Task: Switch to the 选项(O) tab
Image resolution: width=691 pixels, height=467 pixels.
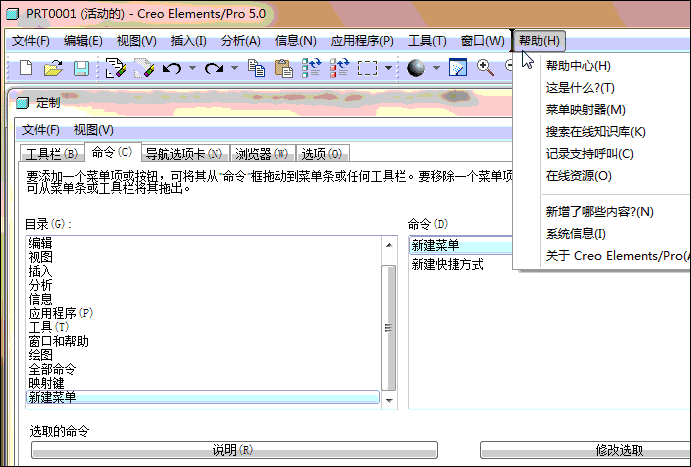Action: click(322, 154)
